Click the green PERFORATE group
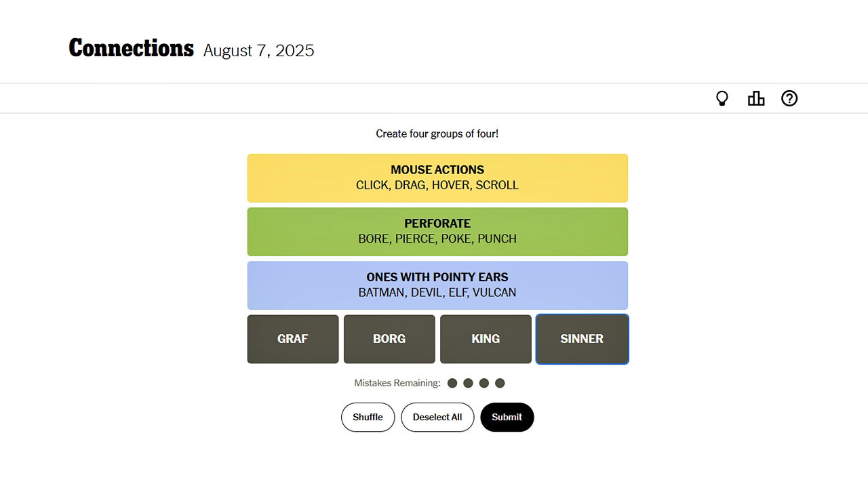Screen dimensions: 868x488 pyautogui.click(x=437, y=231)
